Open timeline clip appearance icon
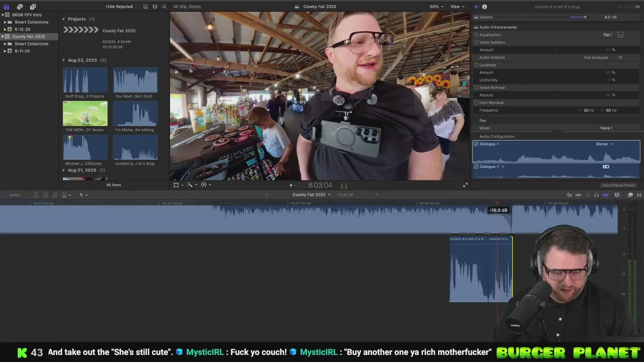This screenshot has height=362, width=644. [x=617, y=195]
